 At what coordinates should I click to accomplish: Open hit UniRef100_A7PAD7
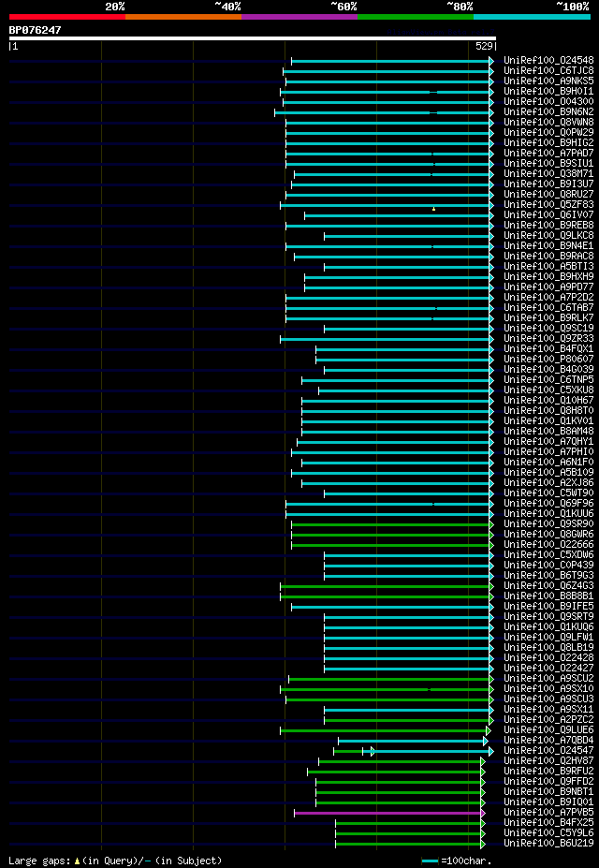point(548,154)
